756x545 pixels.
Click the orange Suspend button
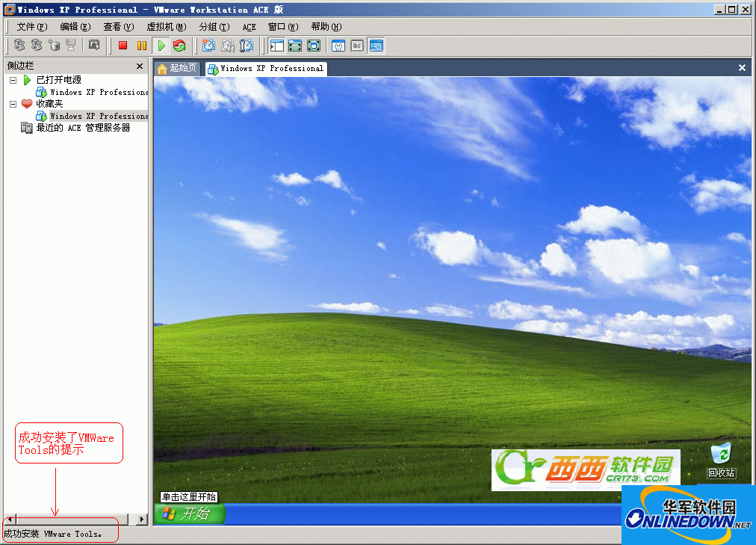(x=142, y=46)
